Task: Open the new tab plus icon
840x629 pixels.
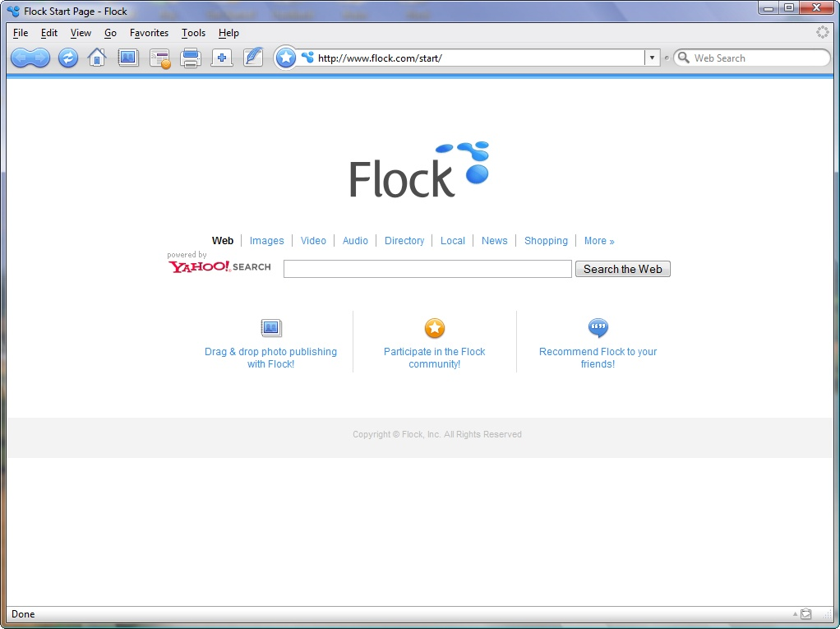Action: click(222, 58)
